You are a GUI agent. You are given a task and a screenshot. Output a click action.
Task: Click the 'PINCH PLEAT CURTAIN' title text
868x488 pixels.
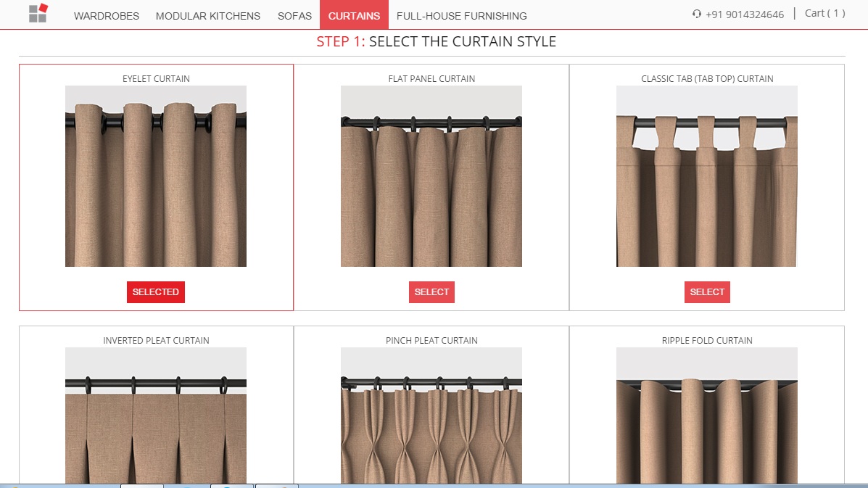[431, 340]
